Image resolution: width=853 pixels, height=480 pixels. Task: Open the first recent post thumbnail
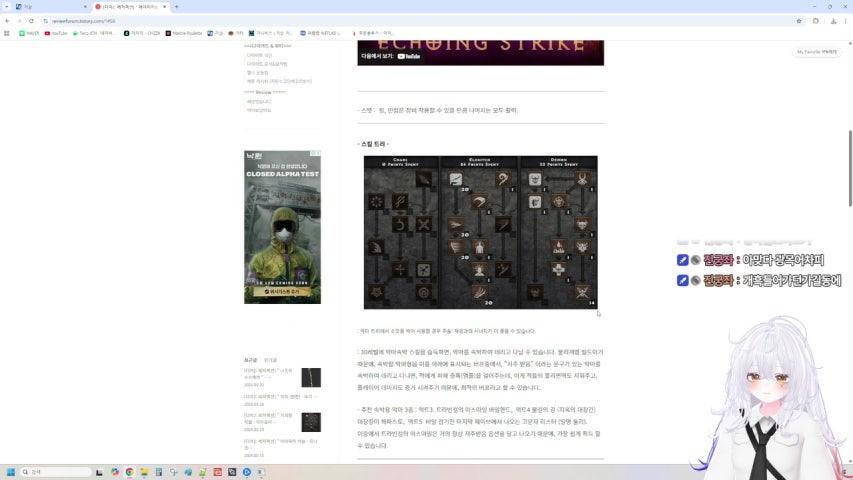[311, 378]
